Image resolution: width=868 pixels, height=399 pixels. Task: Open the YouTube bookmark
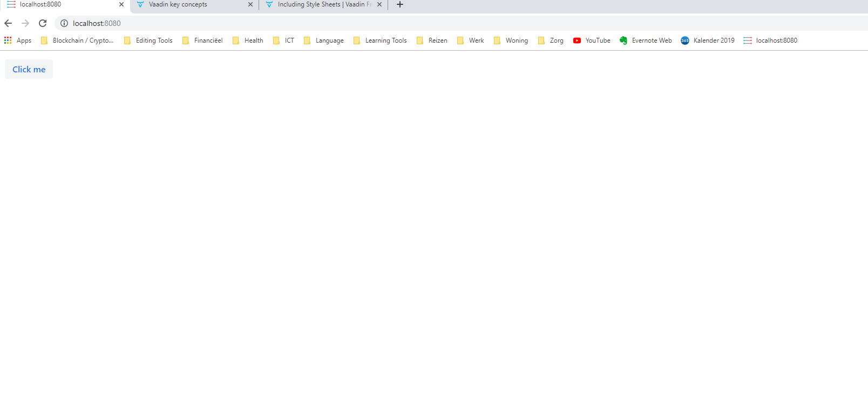592,40
